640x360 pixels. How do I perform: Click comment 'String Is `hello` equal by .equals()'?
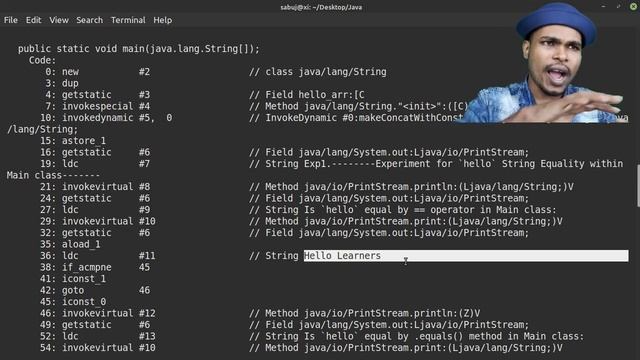[x=364, y=336]
